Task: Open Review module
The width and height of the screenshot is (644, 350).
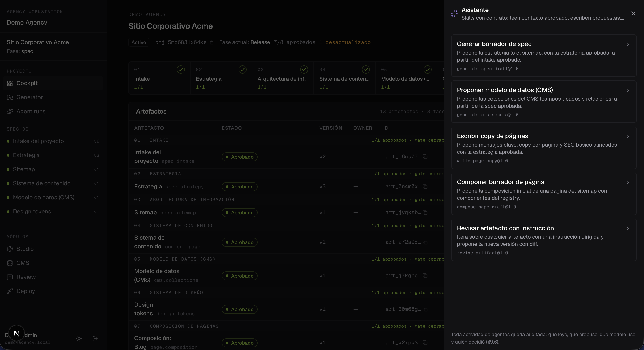Action: tap(53, 277)
